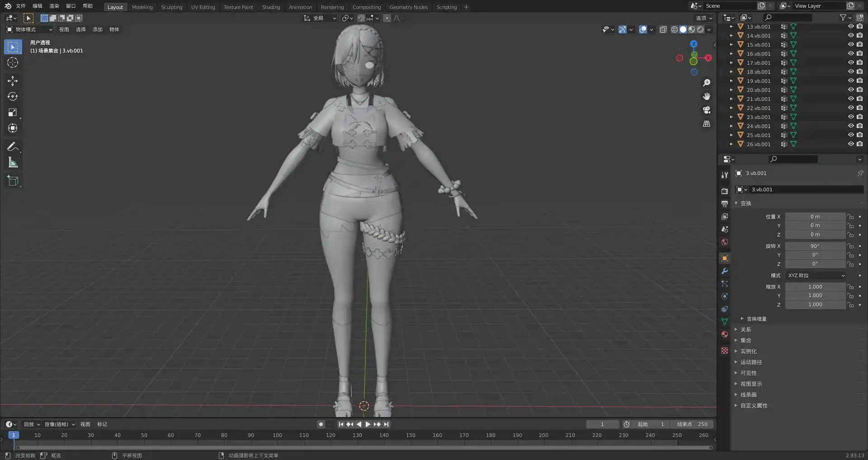Disable 22.vb.001 in renders camera icon
Image resolution: width=868 pixels, height=460 pixels.
coord(859,108)
